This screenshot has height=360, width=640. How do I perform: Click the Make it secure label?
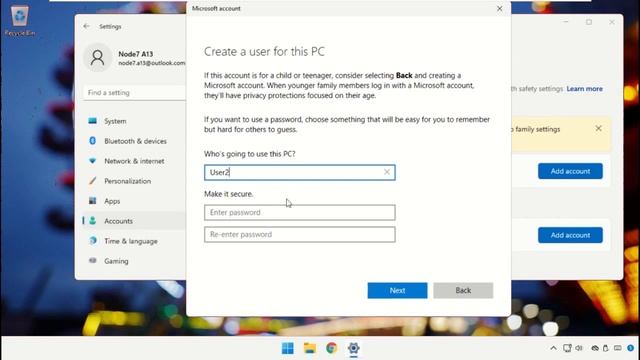[229, 194]
